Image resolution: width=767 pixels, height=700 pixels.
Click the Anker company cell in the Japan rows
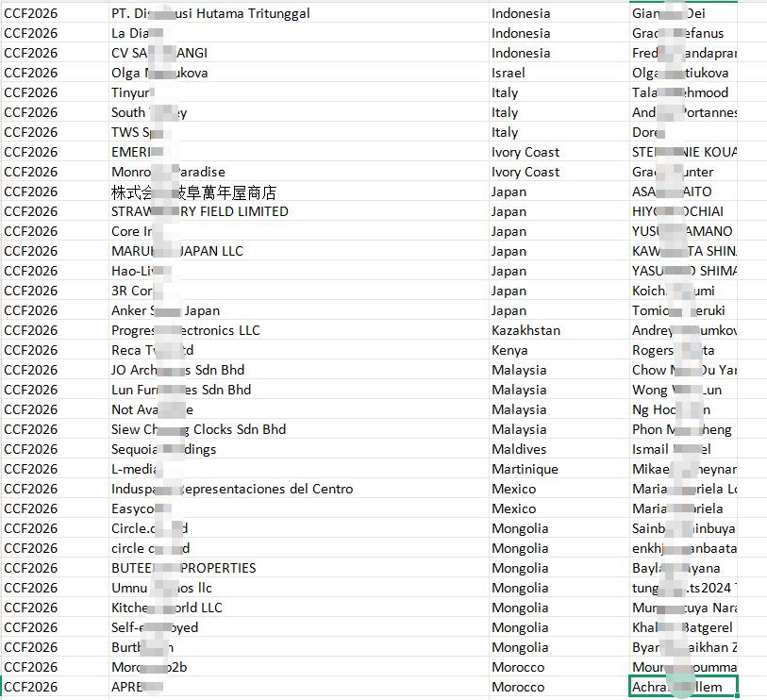tap(165, 310)
